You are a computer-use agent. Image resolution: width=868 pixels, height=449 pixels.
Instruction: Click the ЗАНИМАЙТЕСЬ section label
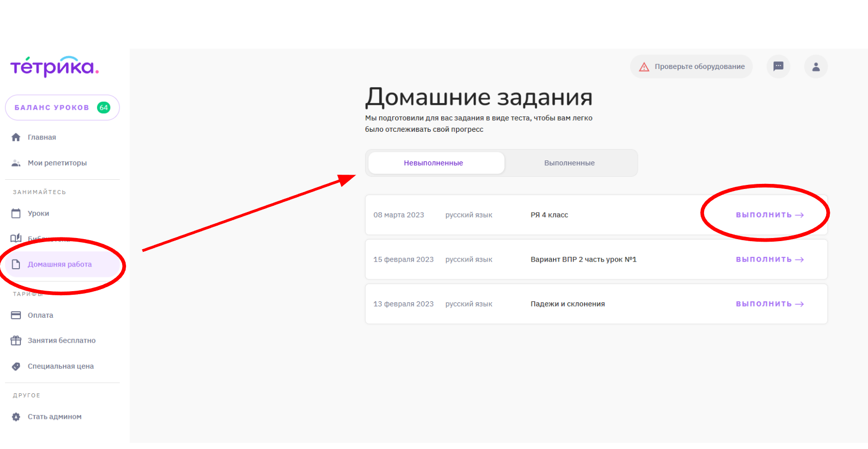coord(39,192)
